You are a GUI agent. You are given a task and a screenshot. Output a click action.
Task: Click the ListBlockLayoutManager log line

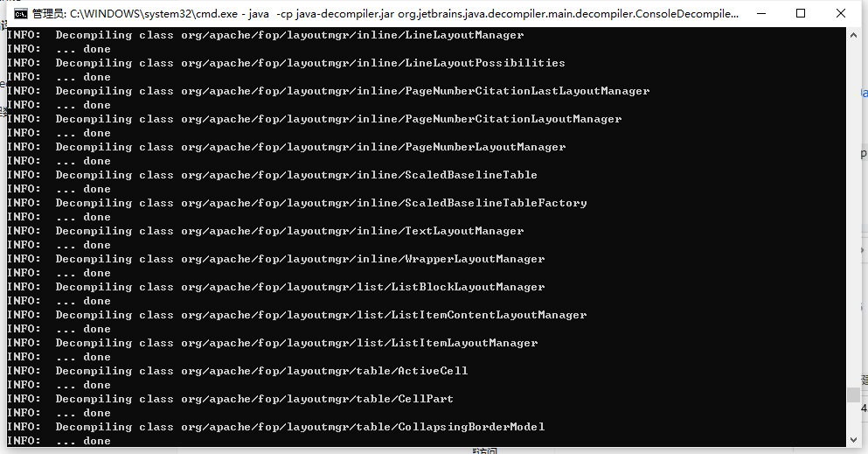(275, 287)
